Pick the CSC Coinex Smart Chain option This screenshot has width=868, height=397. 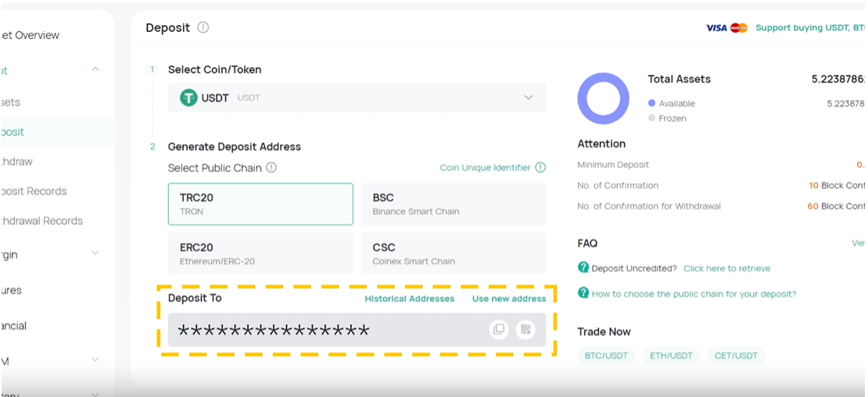point(453,254)
